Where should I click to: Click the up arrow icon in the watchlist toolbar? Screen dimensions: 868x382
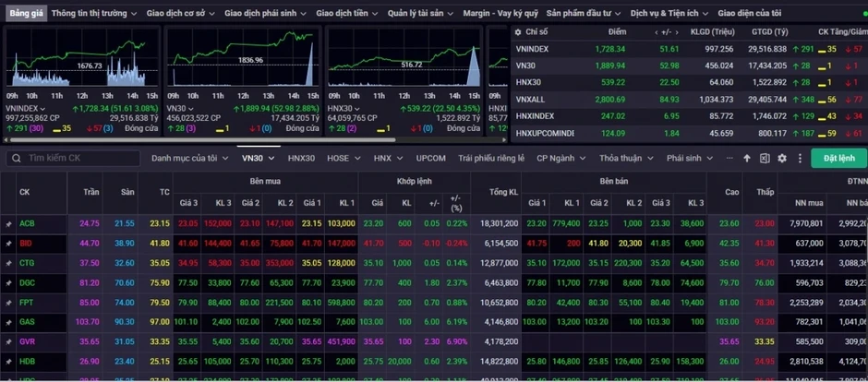pyautogui.click(x=747, y=158)
